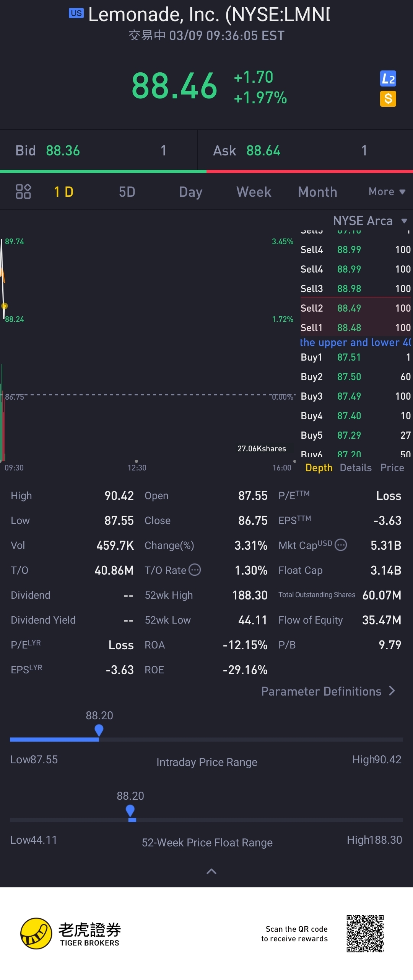Switch to the Price view

tap(392, 468)
